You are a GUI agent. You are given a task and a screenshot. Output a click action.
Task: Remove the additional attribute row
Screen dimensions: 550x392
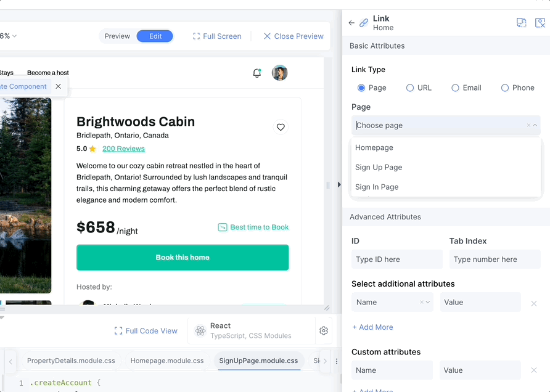click(534, 304)
